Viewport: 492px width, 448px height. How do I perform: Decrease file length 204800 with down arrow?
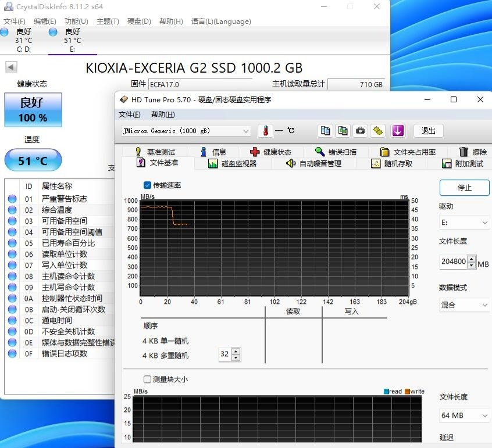(x=471, y=265)
